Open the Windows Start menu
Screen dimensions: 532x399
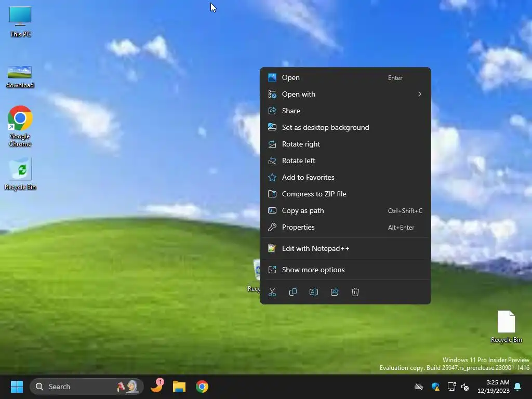click(x=17, y=387)
